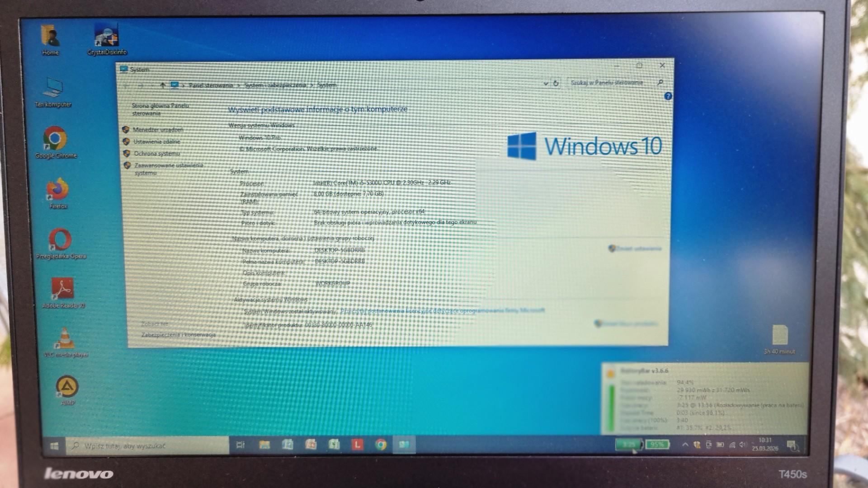
Task: Click installed RAM value 8,00 GB
Action: (349, 193)
